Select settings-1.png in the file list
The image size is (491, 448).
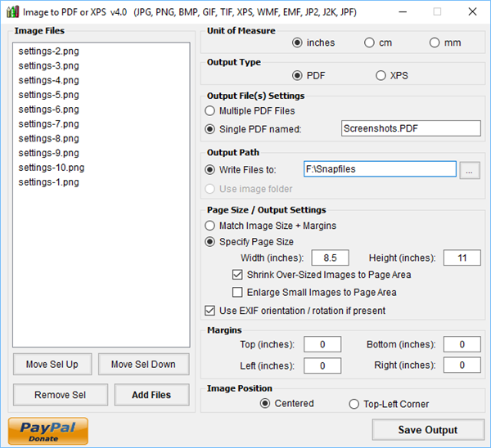(48, 182)
